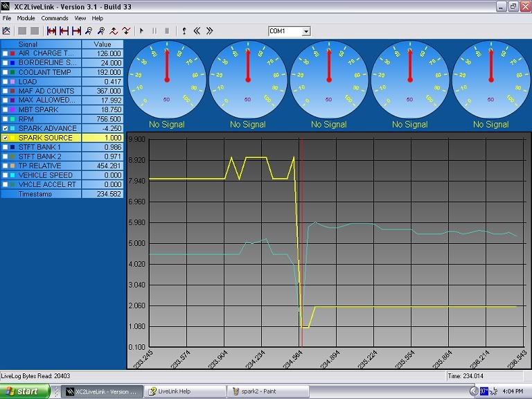The image size is (532, 399).
Task: Toggle the VEHICLE SPEED checkbox
Action: [6, 175]
